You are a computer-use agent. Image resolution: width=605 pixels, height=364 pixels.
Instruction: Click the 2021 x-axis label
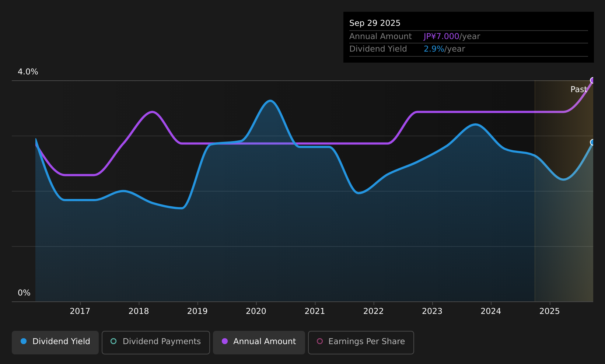click(x=315, y=311)
